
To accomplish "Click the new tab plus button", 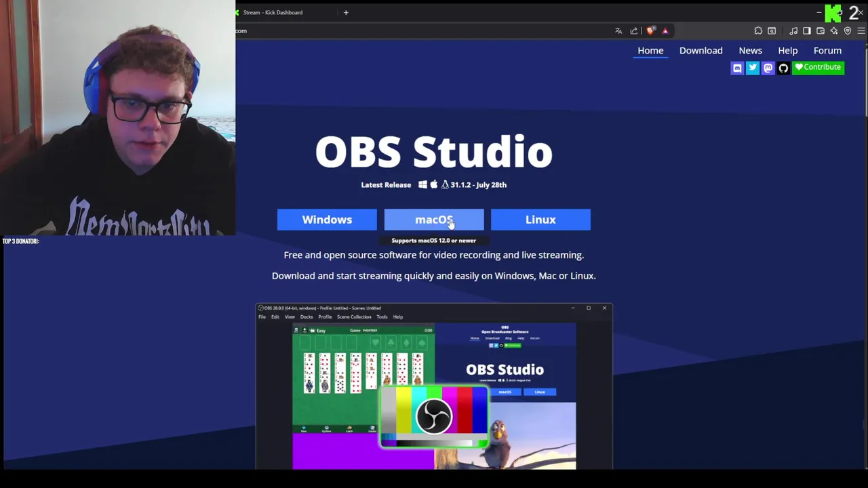I will coord(346,12).
